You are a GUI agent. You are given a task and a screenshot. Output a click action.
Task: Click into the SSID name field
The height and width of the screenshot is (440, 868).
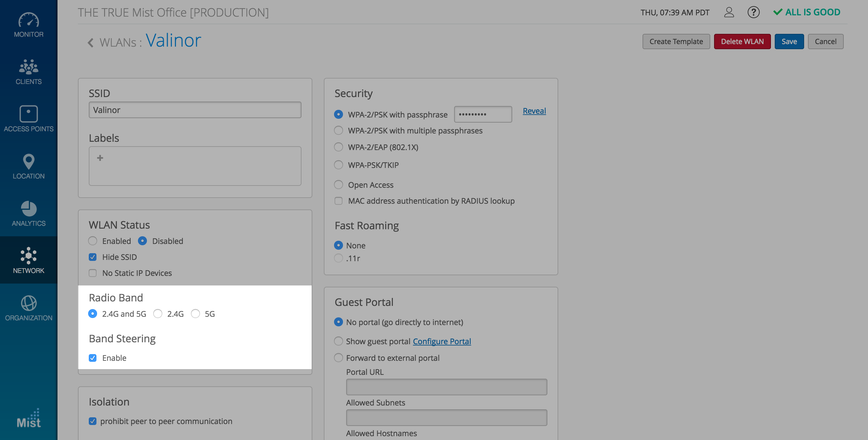click(x=195, y=110)
